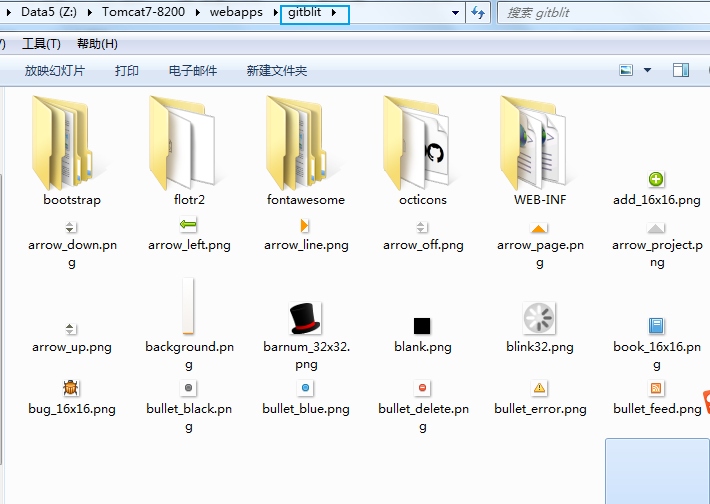Select the bullet_feed.png RSS icon

click(x=656, y=388)
